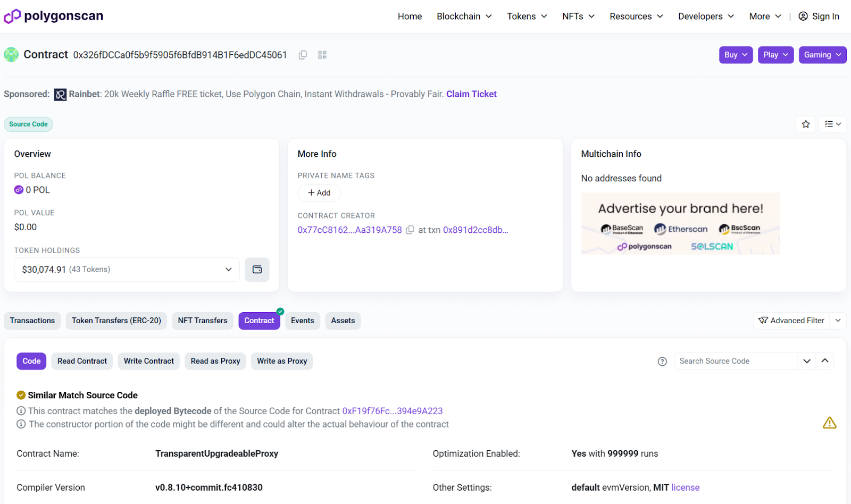
Task: Open the QR code for the contract address
Action: 321,55
